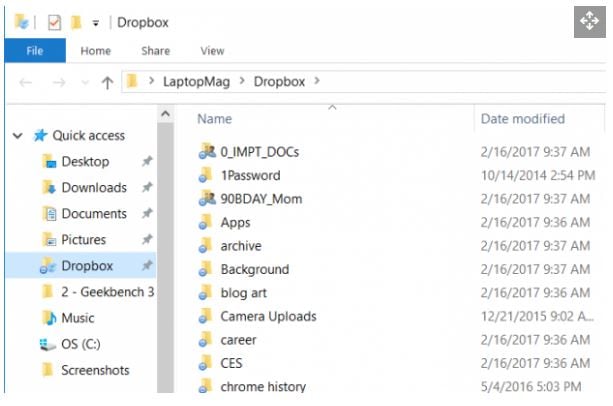Click the chrome history folder name

point(263,386)
